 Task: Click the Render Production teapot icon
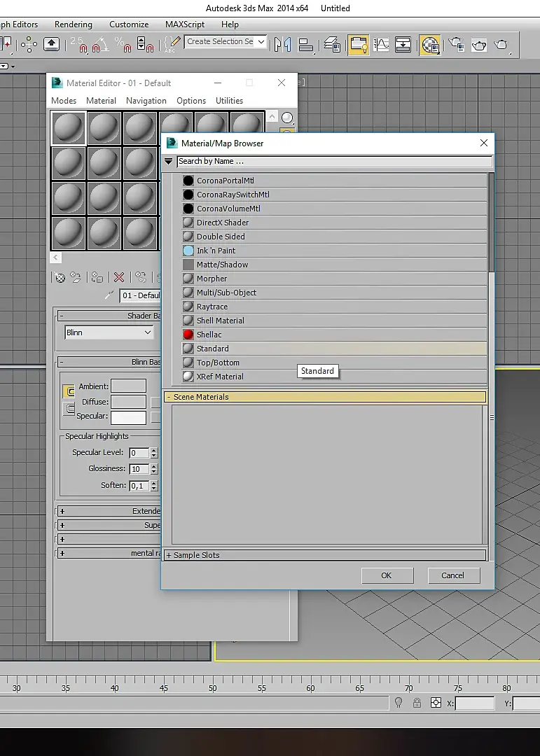coord(502,44)
